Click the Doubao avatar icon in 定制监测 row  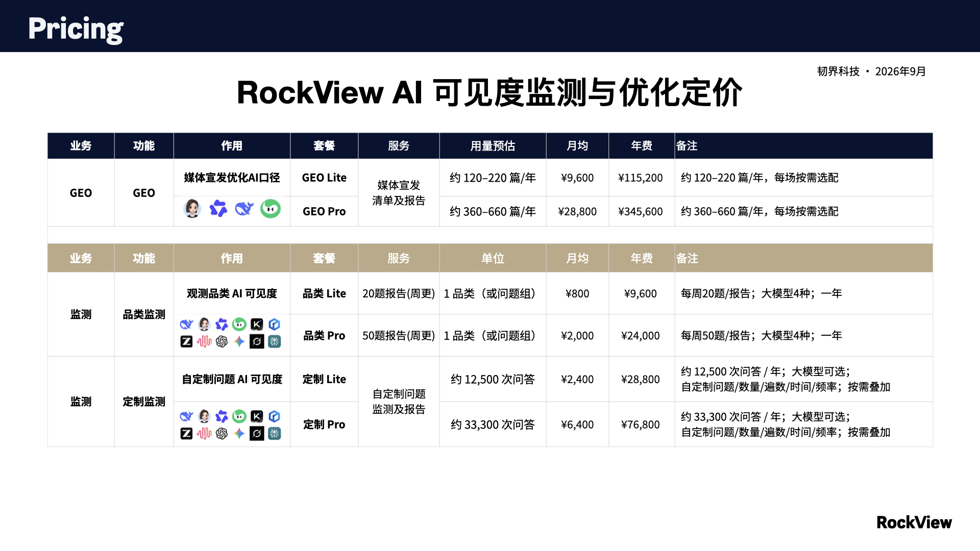pyautogui.click(x=204, y=416)
